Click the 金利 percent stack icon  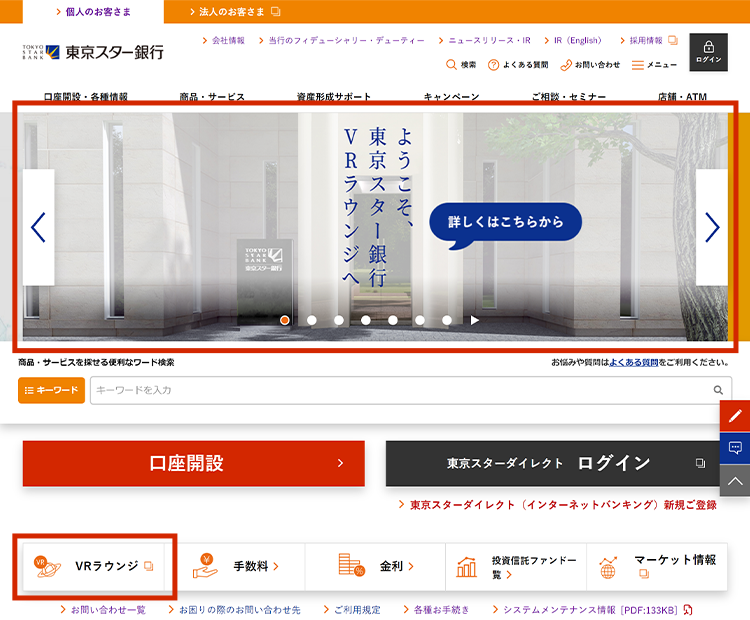352,565
